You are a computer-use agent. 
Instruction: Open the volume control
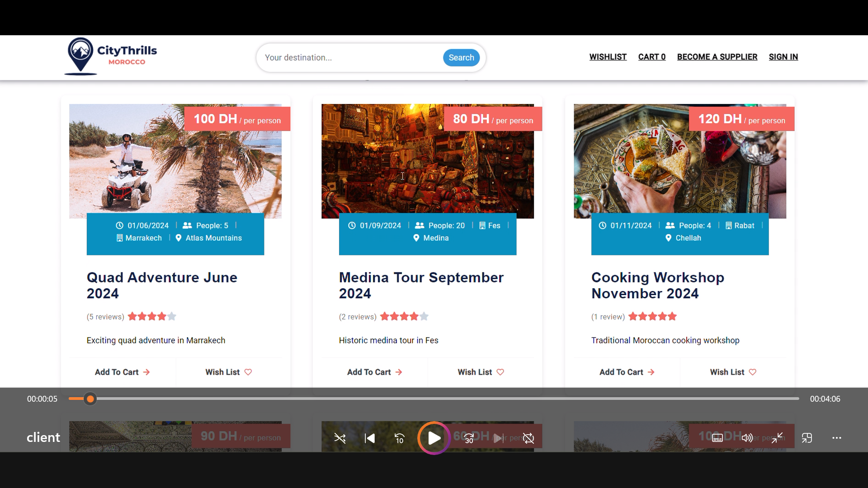click(x=747, y=438)
